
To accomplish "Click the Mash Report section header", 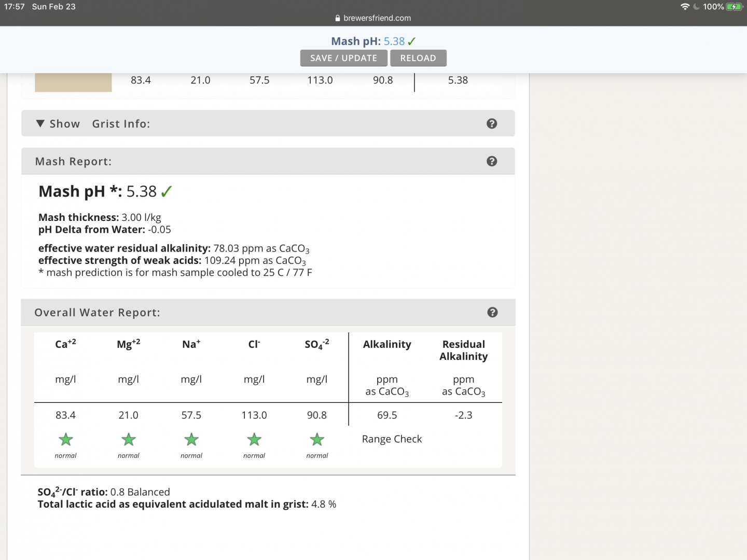I will 73,161.
